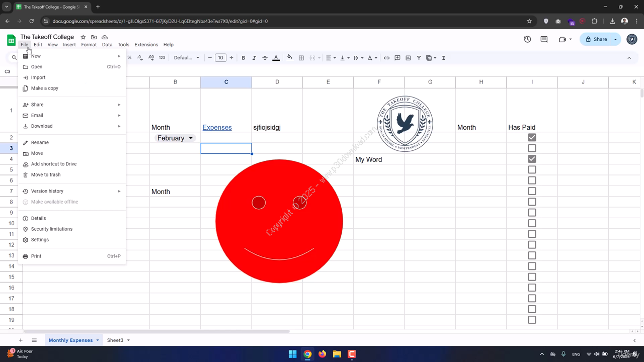This screenshot has width=644, height=362.
Task: Apply strikethrough formatting
Action: tap(265, 58)
